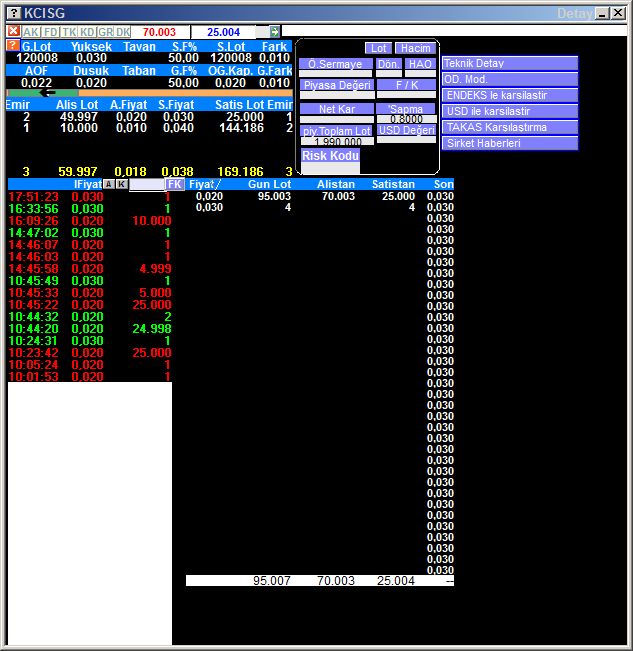Screen dimensions: 633x651
Task: Select the 16:09:26 trade row
Action: point(90,220)
